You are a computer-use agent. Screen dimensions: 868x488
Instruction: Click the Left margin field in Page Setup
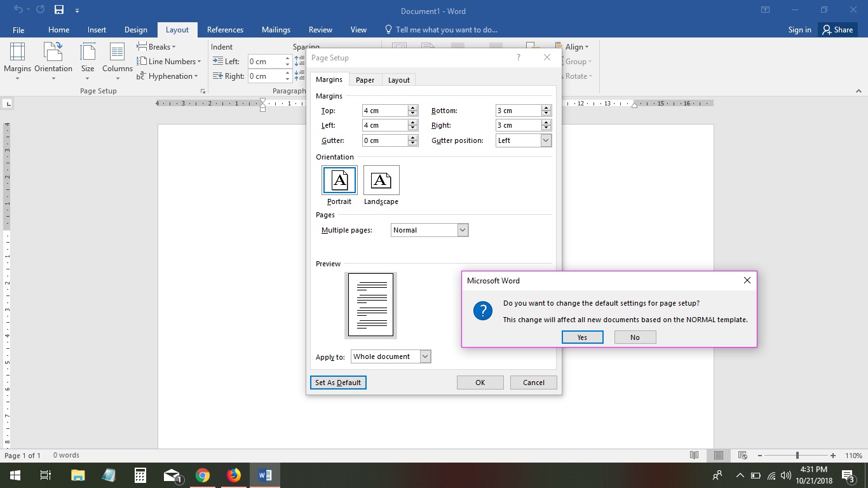pyautogui.click(x=385, y=126)
